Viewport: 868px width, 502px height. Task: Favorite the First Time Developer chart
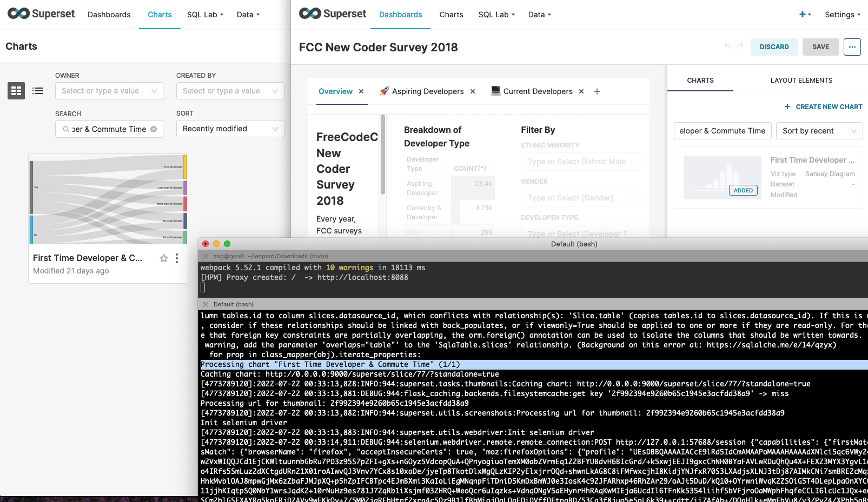pyautogui.click(x=164, y=258)
